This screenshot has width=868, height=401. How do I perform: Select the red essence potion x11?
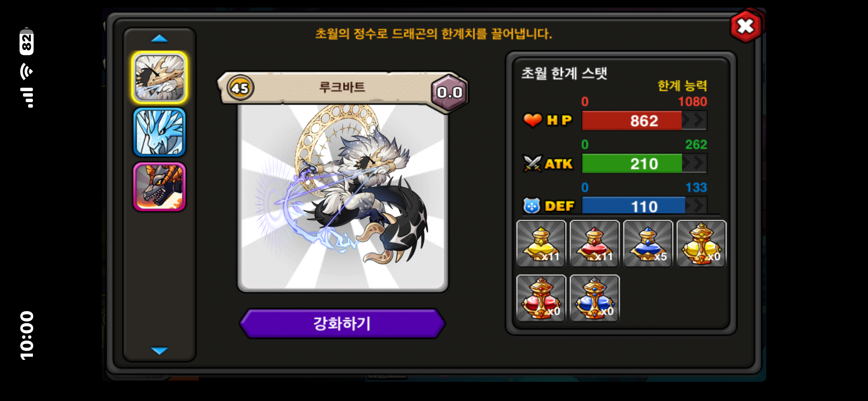tap(594, 244)
